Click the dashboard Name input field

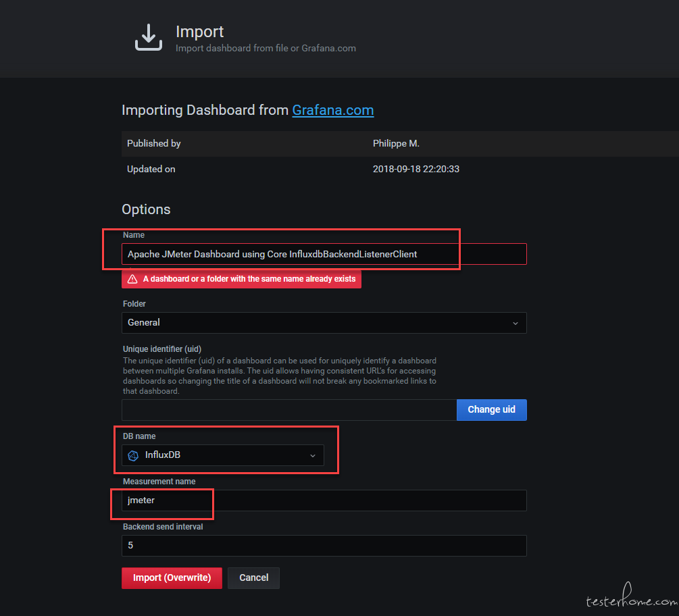(324, 254)
